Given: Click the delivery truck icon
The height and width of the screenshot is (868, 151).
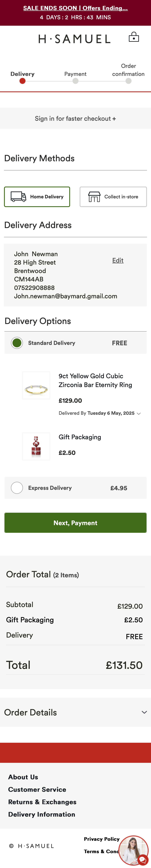Looking at the screenshot, I should tap(19, 196).
